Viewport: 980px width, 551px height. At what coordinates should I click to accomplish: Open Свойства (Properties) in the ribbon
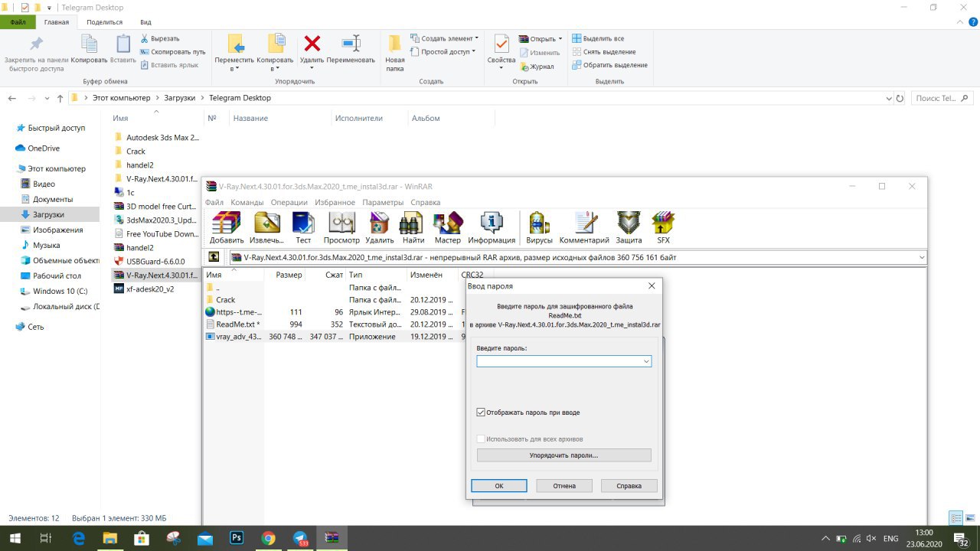(501, 54)
